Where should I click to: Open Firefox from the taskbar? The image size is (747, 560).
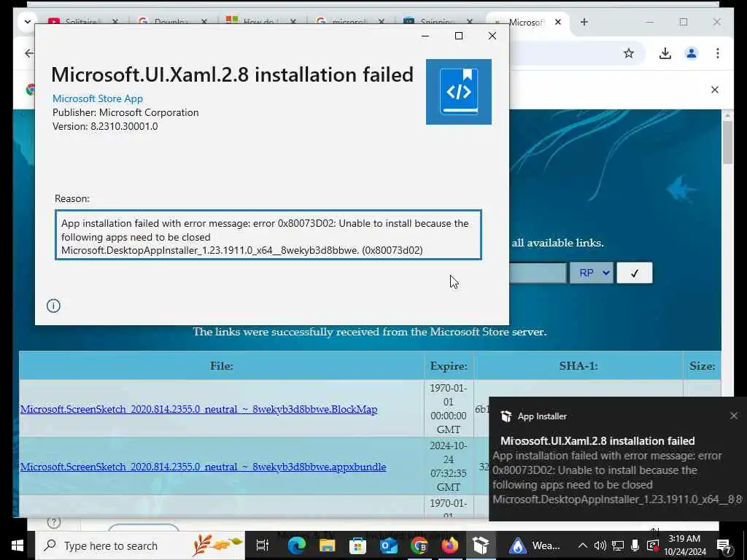(x=449, y=545)
